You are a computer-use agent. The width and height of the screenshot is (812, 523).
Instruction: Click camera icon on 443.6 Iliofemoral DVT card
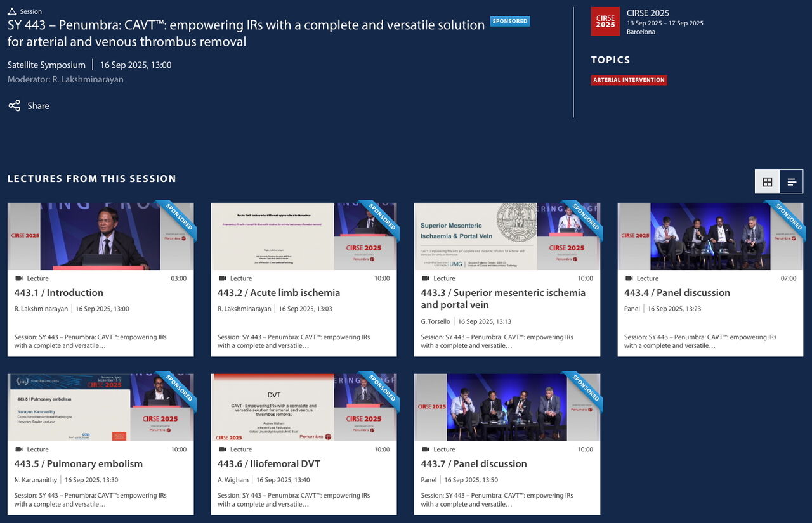pyautogui.click(x=222, y=449)
